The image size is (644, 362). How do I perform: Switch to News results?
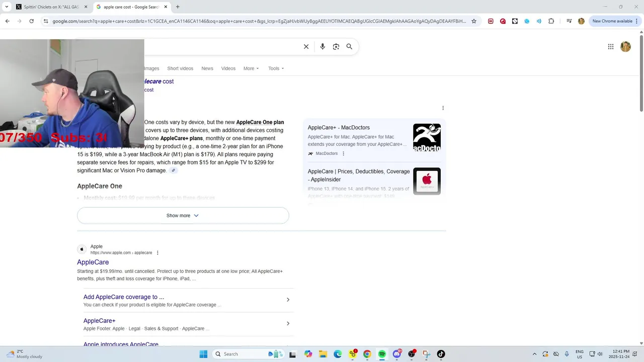click(x=207, y=68)
